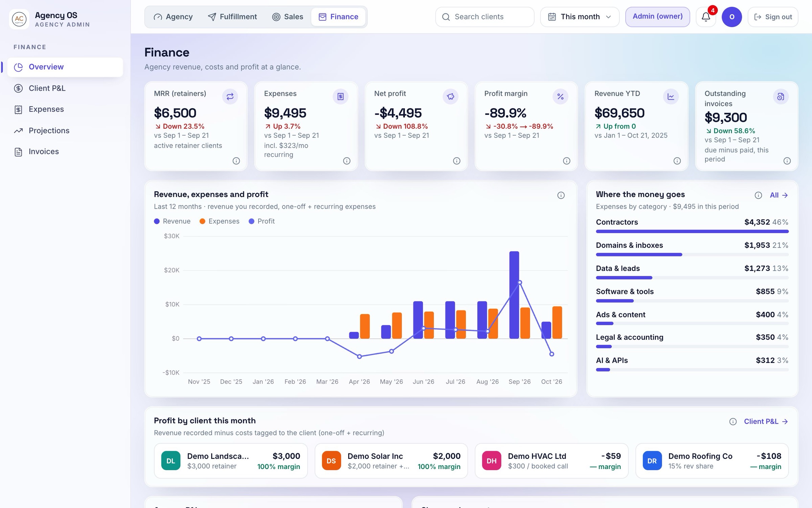Open the Demo Roofing Co client card

coord(712,461)
